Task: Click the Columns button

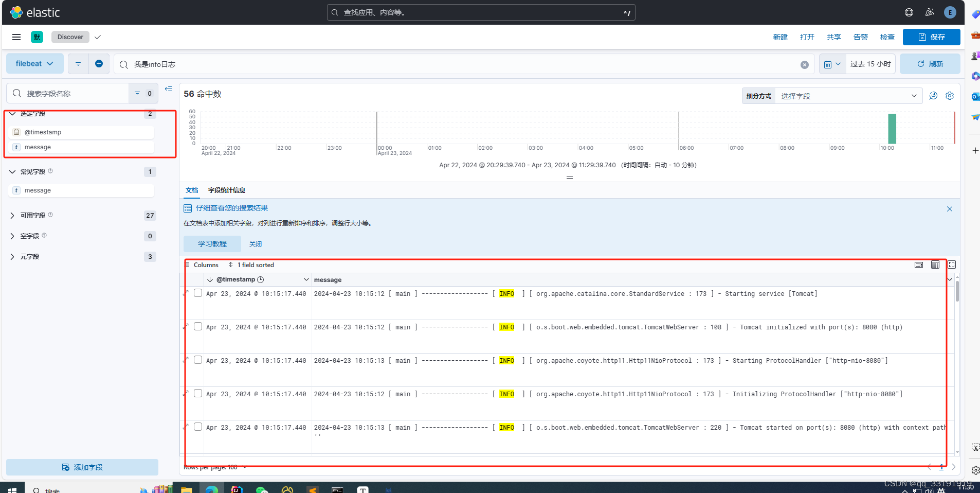Action: pos(202,265)
